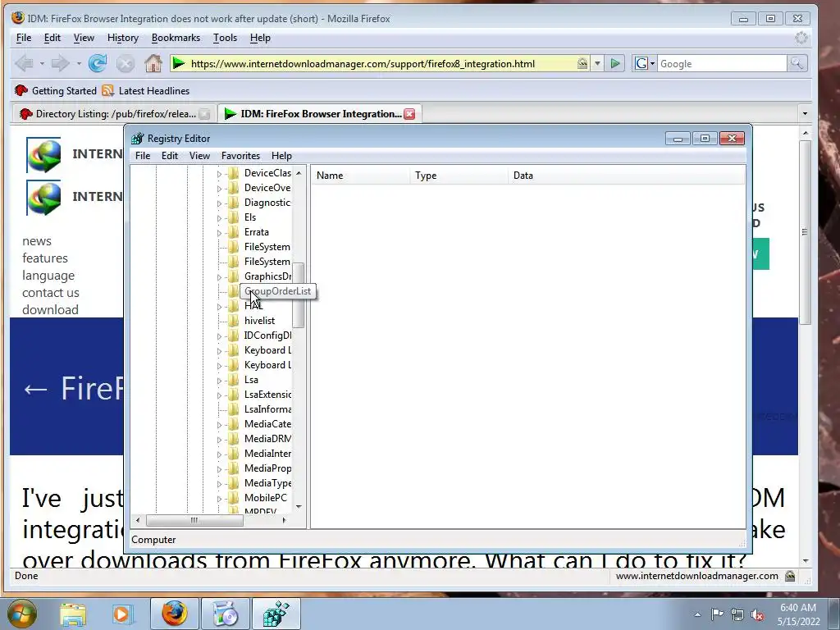Open Registry Editor File menu

(x=143, y=155)
